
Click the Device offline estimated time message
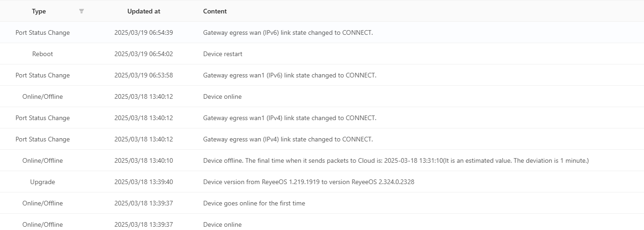(396, 160)
